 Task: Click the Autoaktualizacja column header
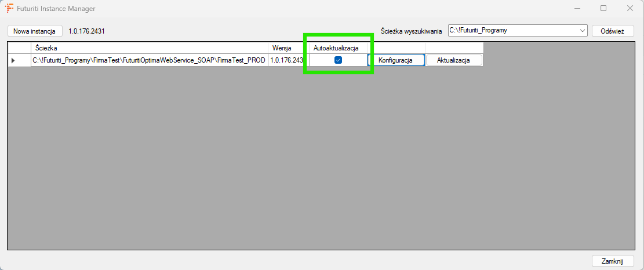tap(336, 48)
